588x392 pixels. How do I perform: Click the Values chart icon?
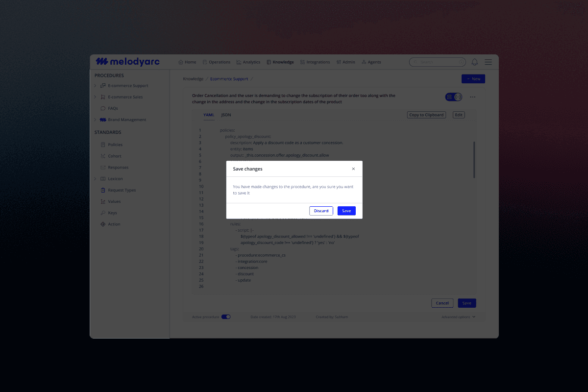click(103, 201)
